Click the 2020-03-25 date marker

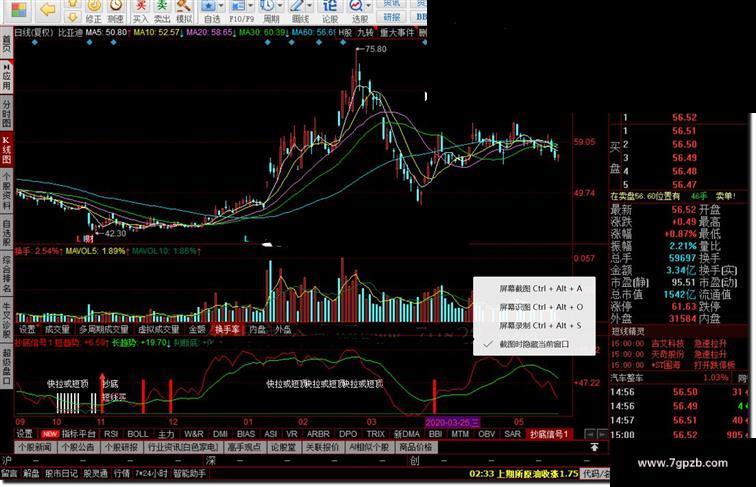tap(452, 422)
